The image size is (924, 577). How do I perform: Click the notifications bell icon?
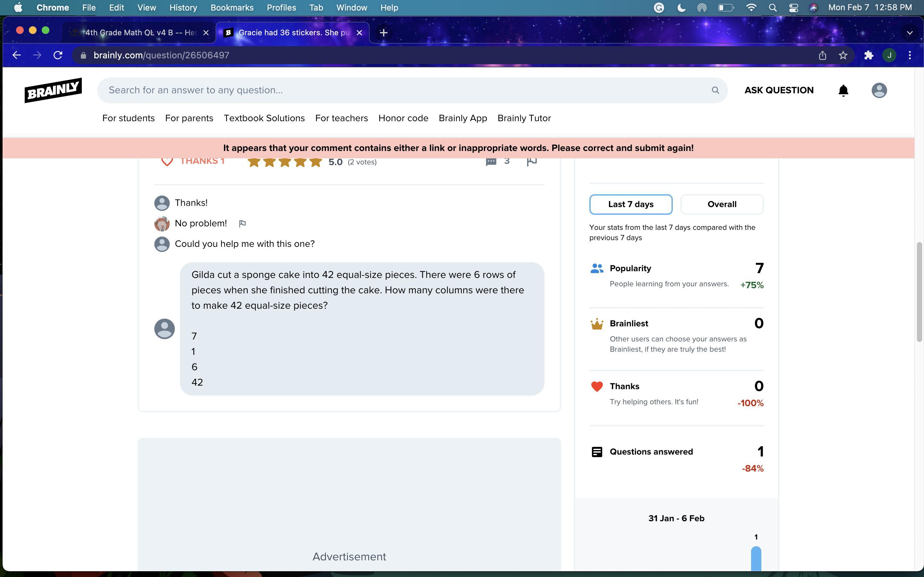(843, 90)
